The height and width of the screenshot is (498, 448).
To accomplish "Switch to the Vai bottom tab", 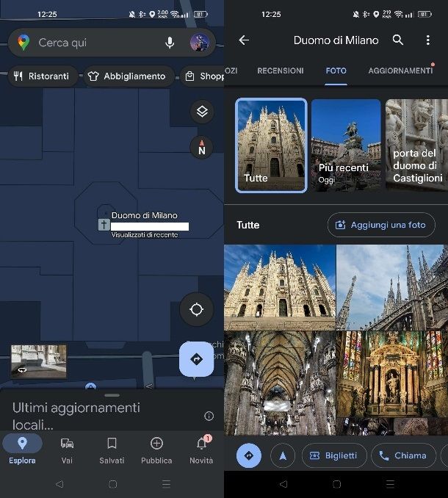I will pyautogui.click(x=67, y=451).
